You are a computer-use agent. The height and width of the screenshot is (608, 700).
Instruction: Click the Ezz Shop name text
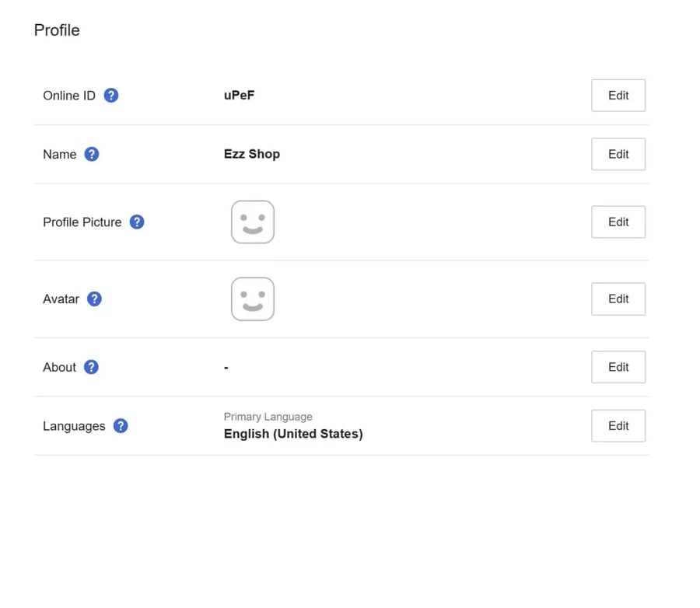252,154
